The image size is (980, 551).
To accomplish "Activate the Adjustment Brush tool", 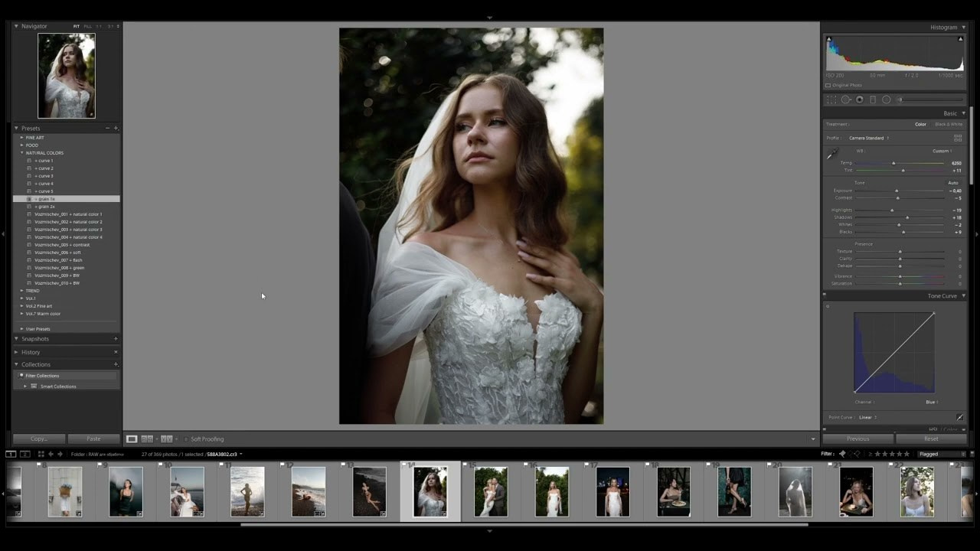I will pyautogui.click(x=899, y=99).
